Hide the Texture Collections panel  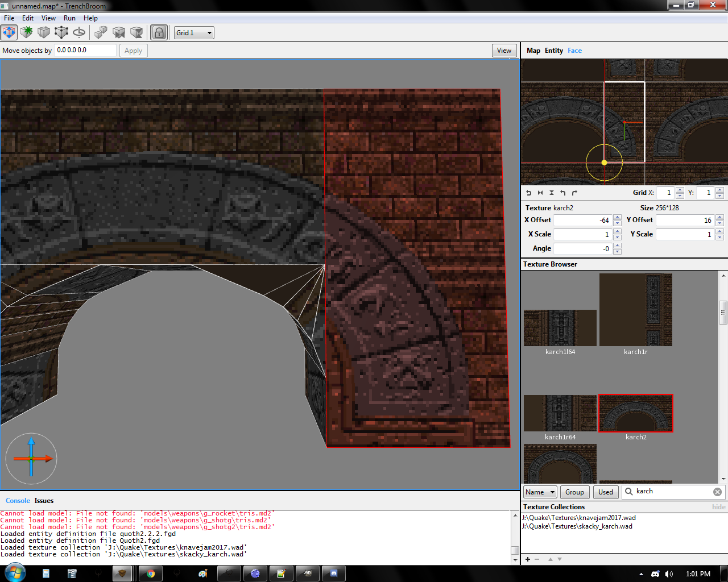pos(719,507)
